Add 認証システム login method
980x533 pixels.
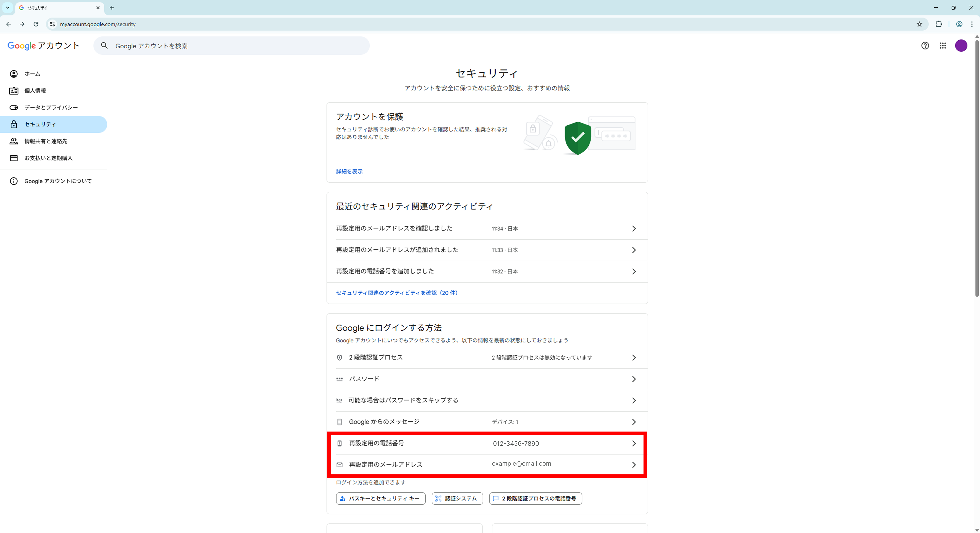tap(457, 498)
